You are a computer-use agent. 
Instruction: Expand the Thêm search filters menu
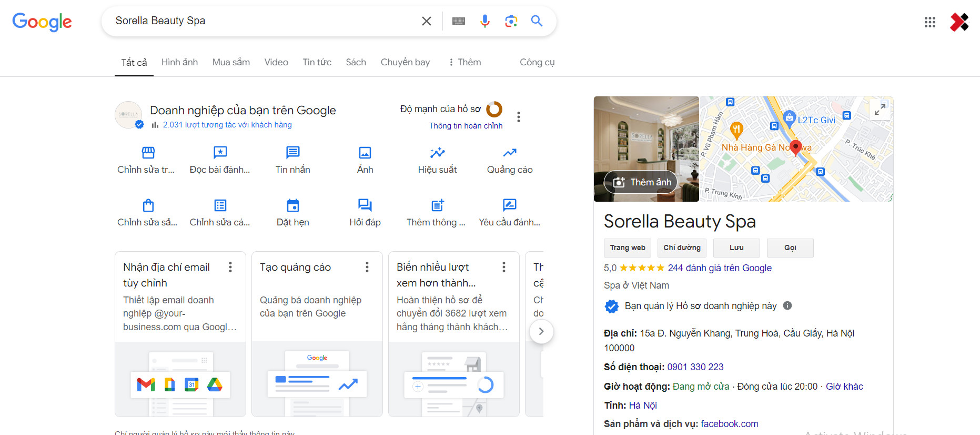pyautogui.click(x=465, y=62)
